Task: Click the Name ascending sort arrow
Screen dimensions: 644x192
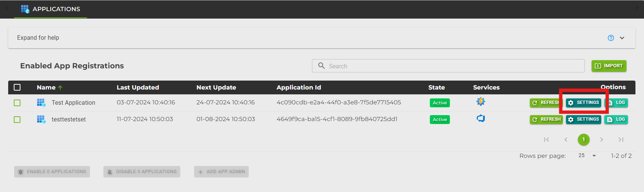Action: 60,88
